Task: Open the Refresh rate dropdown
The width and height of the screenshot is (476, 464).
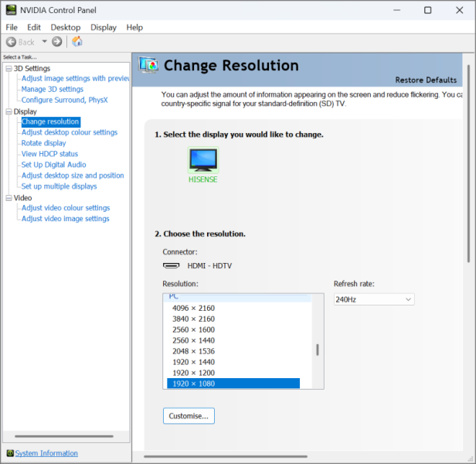Action: click(x=374, y=299)
